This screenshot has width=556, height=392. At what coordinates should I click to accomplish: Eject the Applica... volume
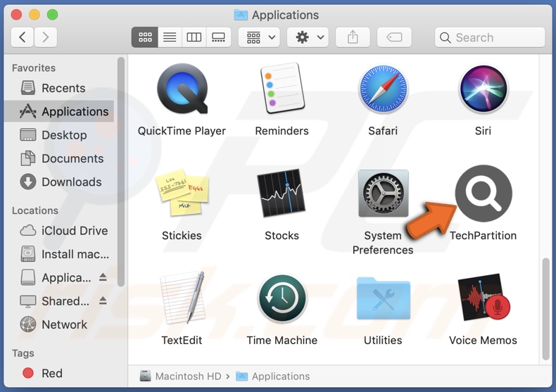103,277
